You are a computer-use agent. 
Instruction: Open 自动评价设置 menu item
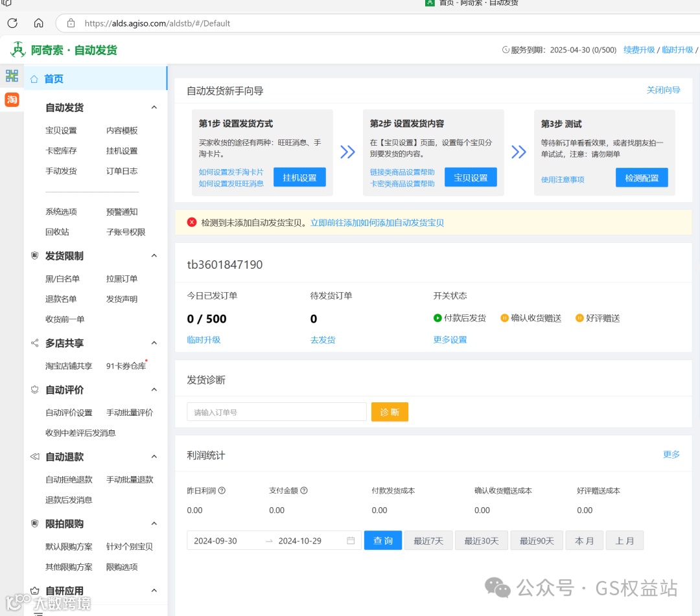point(69,413)
